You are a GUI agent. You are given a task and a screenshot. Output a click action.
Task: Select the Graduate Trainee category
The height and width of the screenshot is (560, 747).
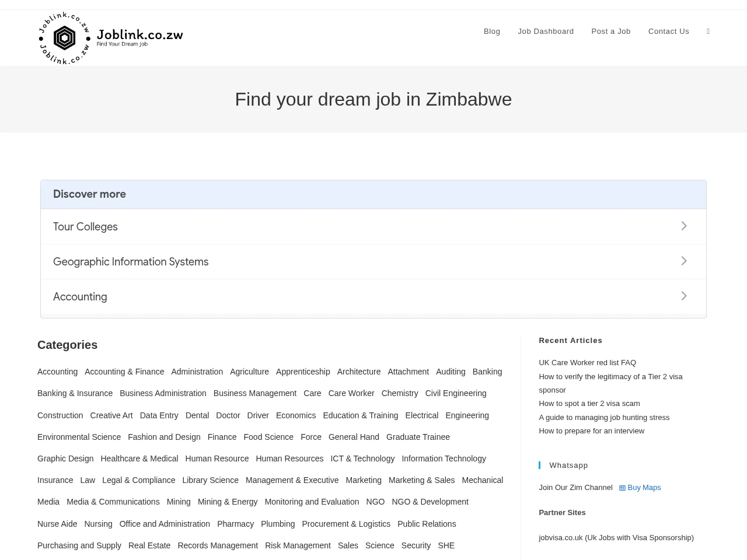click(x=418, y=437)
